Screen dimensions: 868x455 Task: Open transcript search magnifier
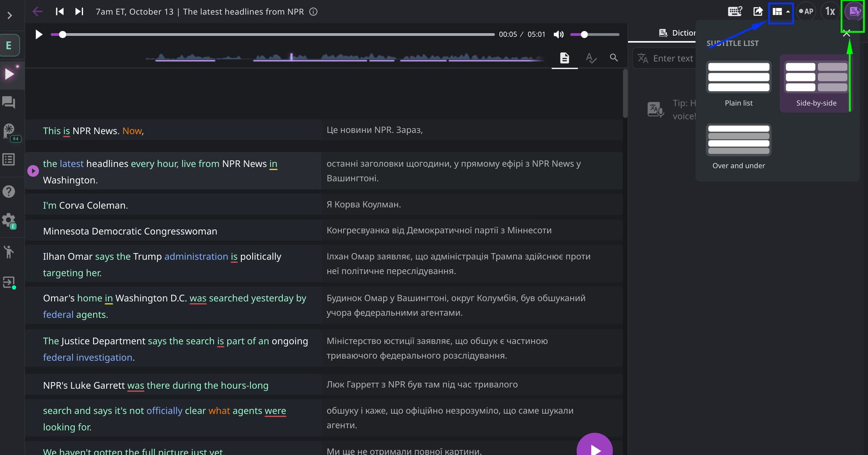613,57
